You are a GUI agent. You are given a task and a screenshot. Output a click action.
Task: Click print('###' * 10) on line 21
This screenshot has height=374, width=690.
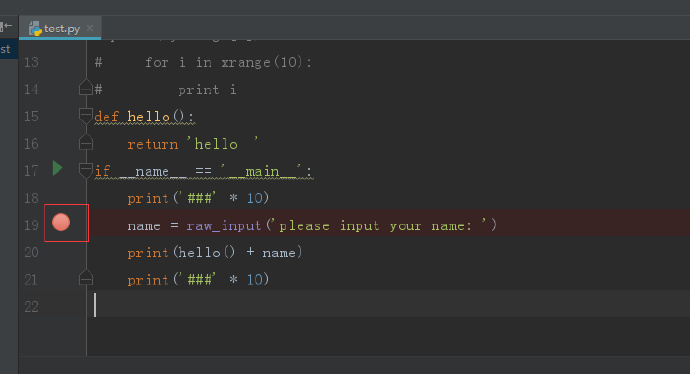click(x=198, y=279)
